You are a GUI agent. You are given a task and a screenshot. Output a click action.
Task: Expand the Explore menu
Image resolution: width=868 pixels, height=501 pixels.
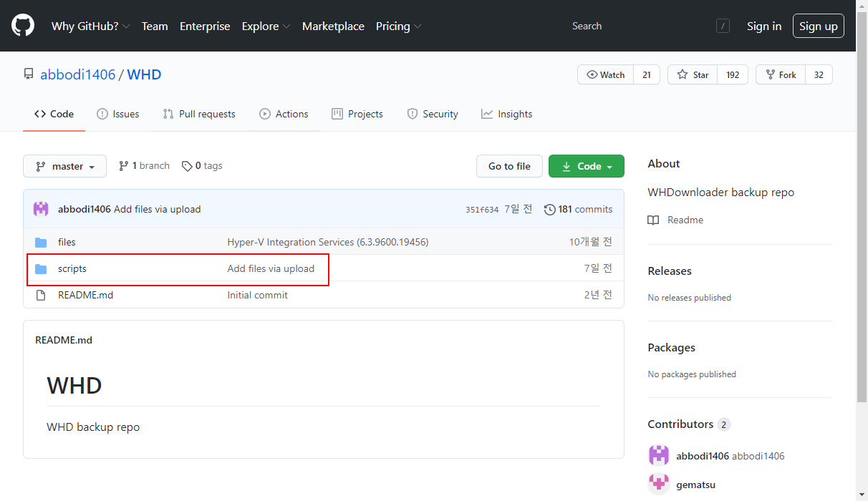click(x=266, y=26)
